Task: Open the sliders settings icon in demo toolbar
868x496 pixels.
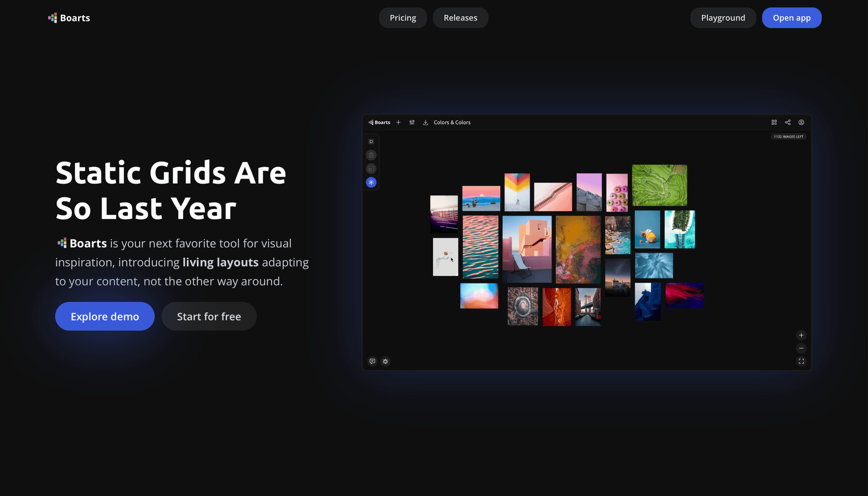Action: 412,123
